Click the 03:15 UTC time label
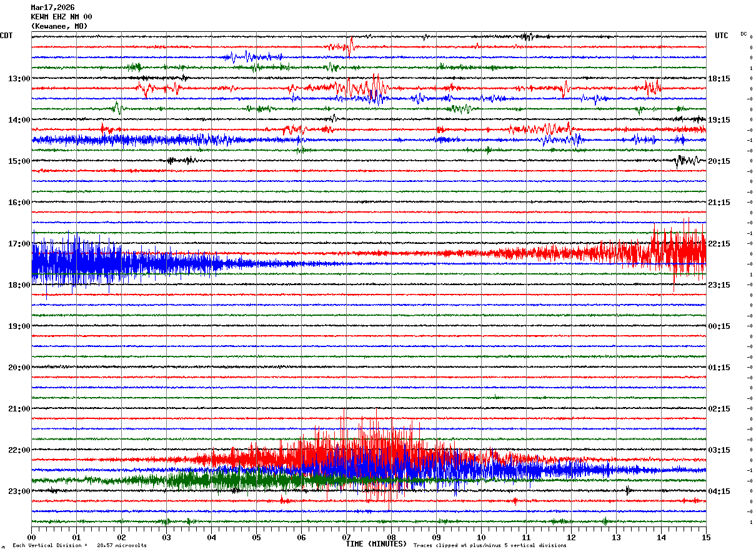Screen dimensions: 756x554 click(x=719, y=450)
